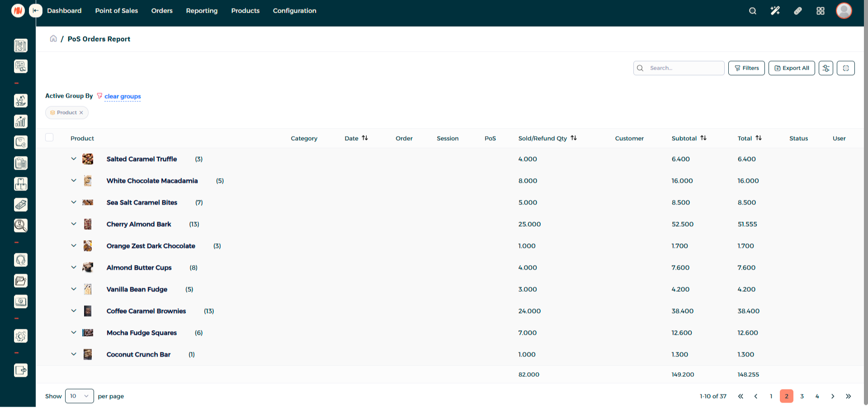
Task: Go to the next page arrow
Action: [833, 396]
